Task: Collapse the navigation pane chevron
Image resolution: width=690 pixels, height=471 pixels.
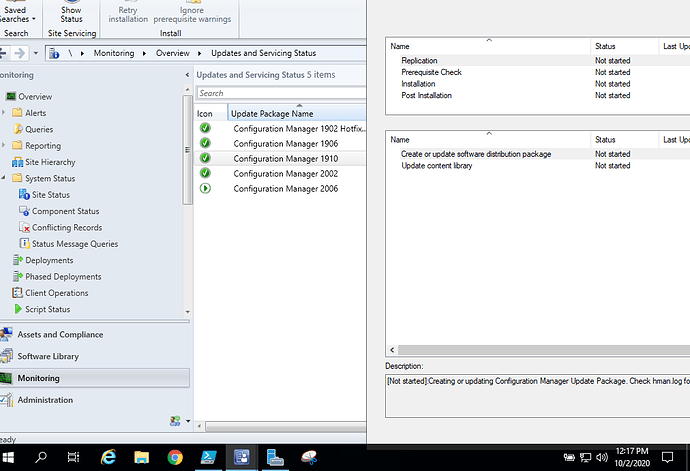Action: 187,75
